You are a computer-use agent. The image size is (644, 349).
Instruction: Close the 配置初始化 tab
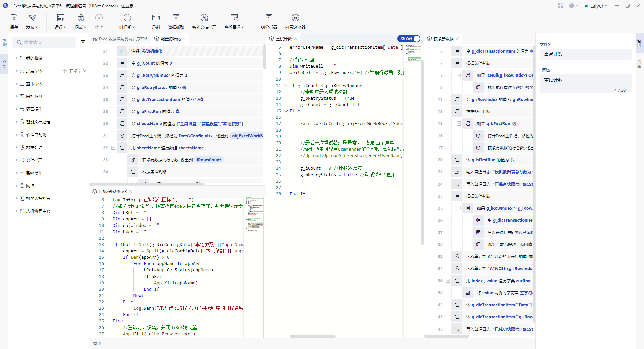click(x=184, y=39)
